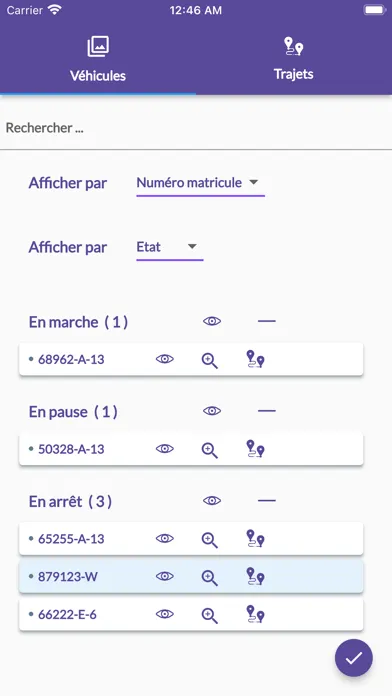Collapse the En marche group
Screen dimensions: 392x696
coord(267,321)
